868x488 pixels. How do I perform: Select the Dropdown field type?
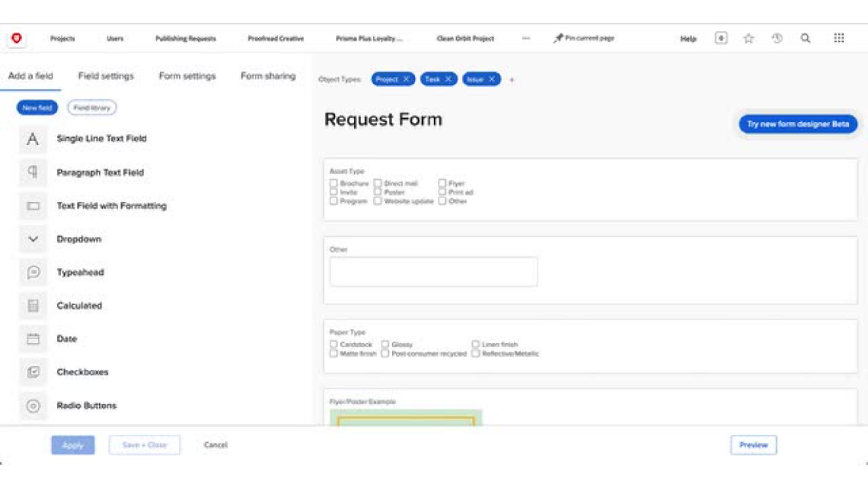point(33,239)
